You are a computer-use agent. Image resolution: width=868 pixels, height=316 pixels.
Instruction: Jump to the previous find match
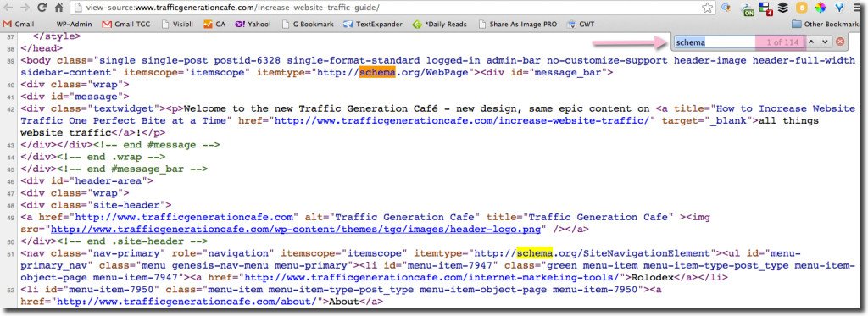coord(811,42)
